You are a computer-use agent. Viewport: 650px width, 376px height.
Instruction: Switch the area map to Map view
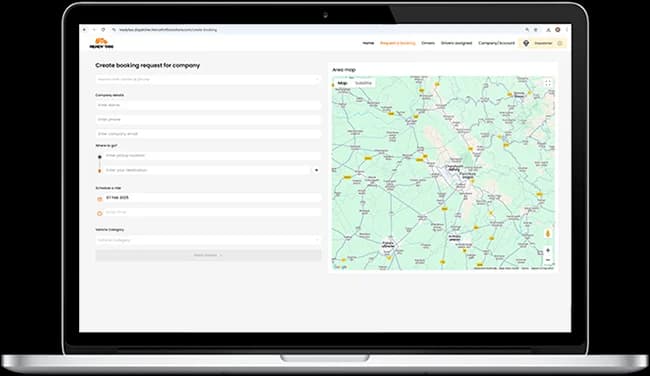pos(342,83)
